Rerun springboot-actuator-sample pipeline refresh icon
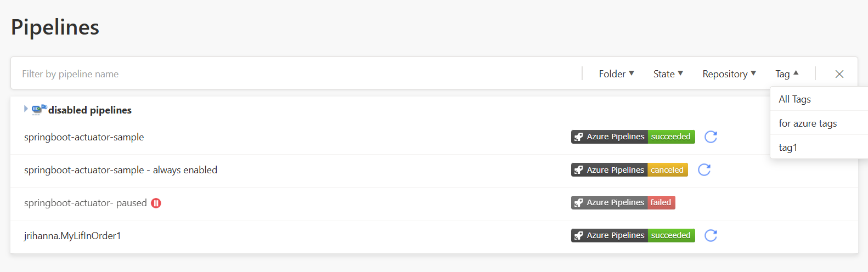Viewport: 868px width, 272px height. point(711,137)
